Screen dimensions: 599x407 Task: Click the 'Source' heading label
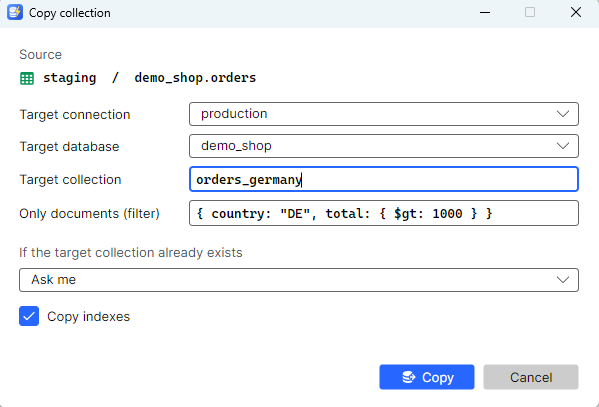[40, 55]
